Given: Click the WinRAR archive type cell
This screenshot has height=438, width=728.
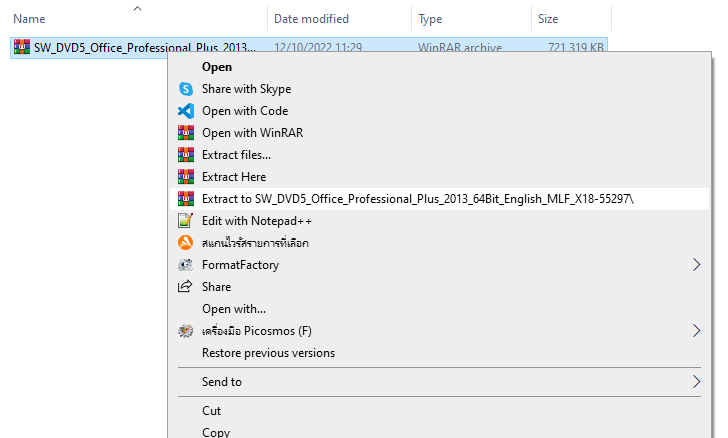Looking at the screenshot, I should pos(460,47).
